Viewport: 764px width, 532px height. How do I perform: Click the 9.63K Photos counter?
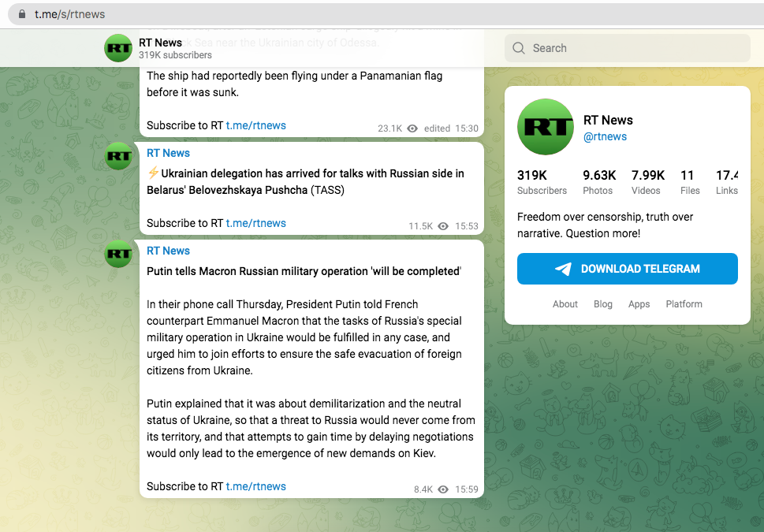(x=599, y=182)
